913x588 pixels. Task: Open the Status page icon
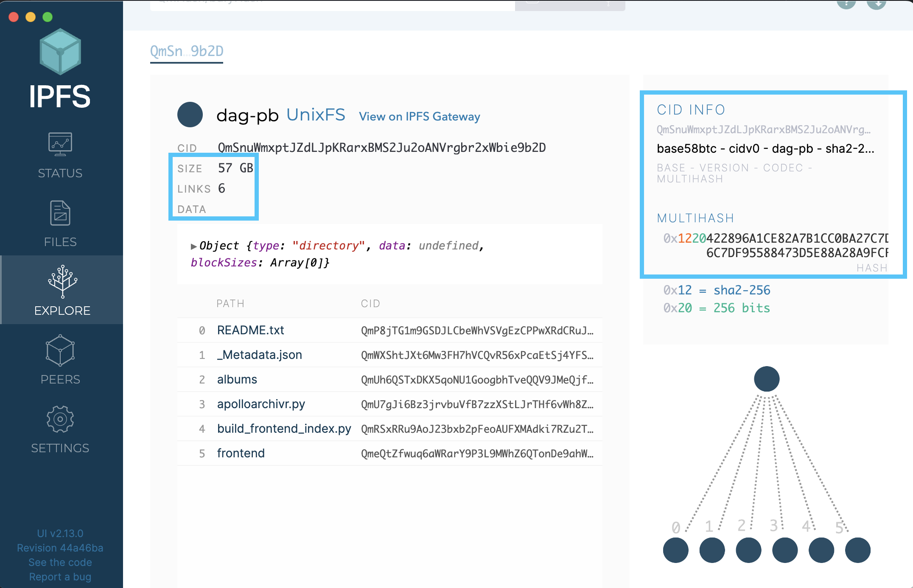pyautogui.click(x=60, y=144)
